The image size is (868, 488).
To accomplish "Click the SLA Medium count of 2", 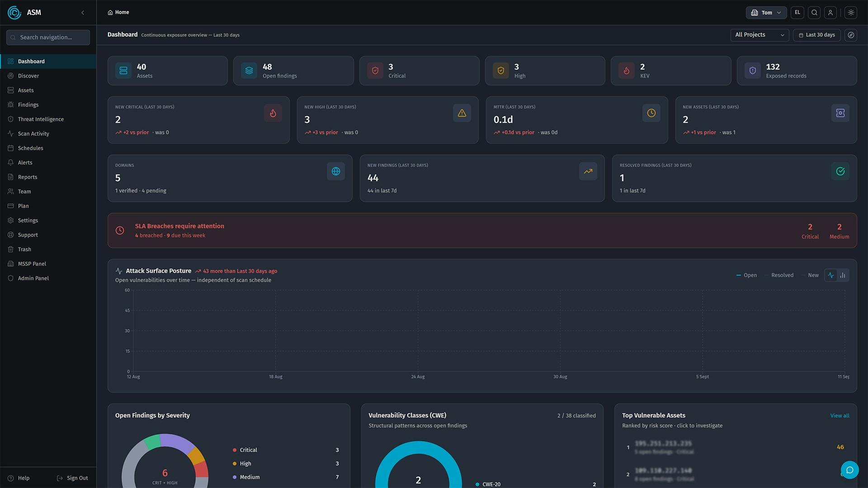I will [x=840, y=227].
